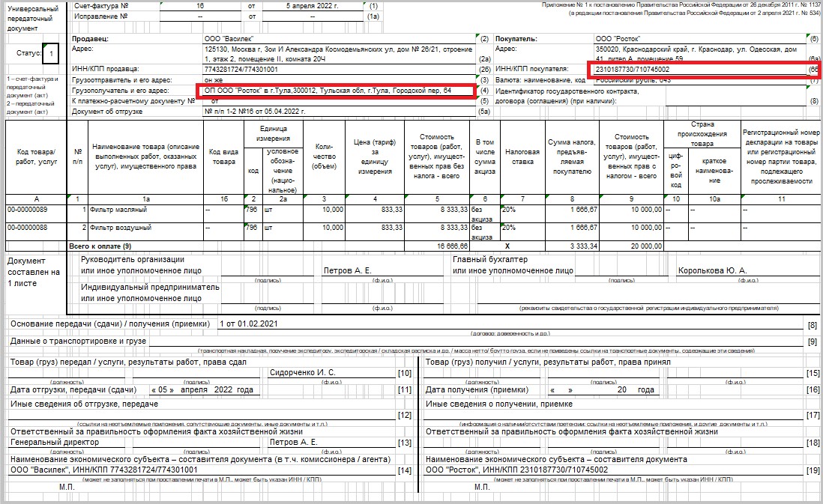Viewport: 823px width, 504px height.
Task: Select the shipper value "он же"
Action: tap(214, 80)
